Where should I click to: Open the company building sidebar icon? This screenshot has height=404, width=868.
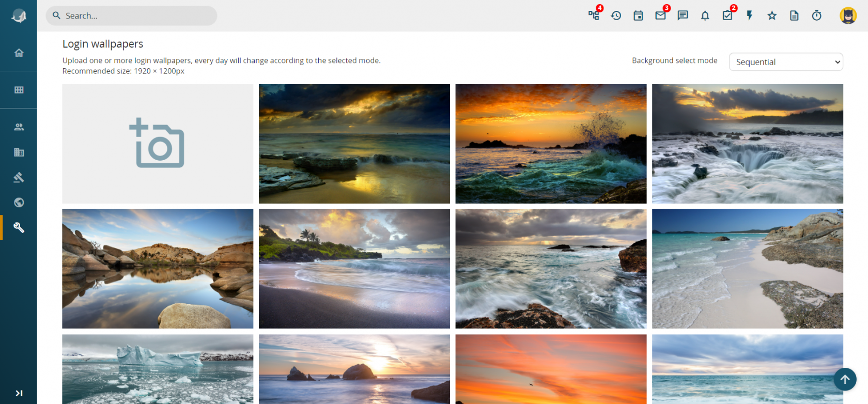19,152
